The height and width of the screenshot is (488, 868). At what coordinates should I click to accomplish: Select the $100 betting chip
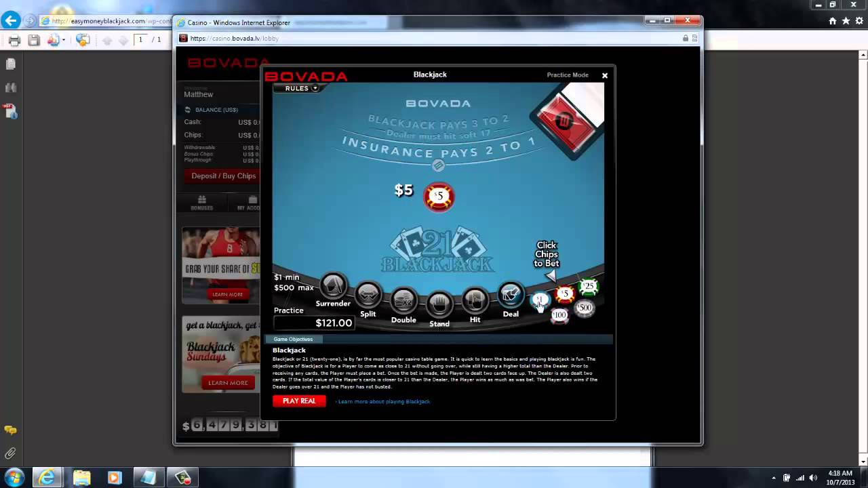pos(559,314)
